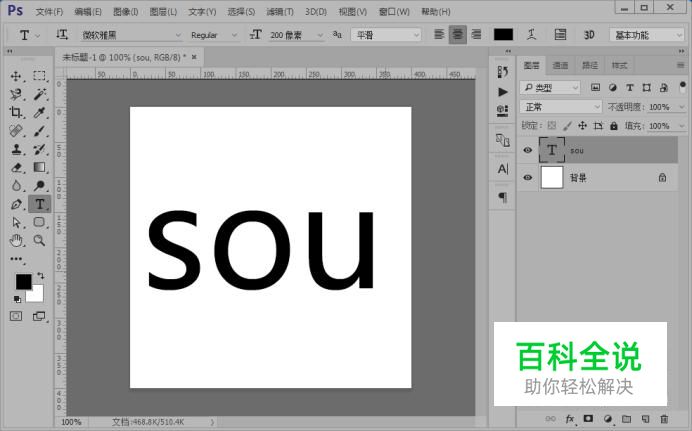Toggle the Character and Paragraph panels

coord(560,34)
